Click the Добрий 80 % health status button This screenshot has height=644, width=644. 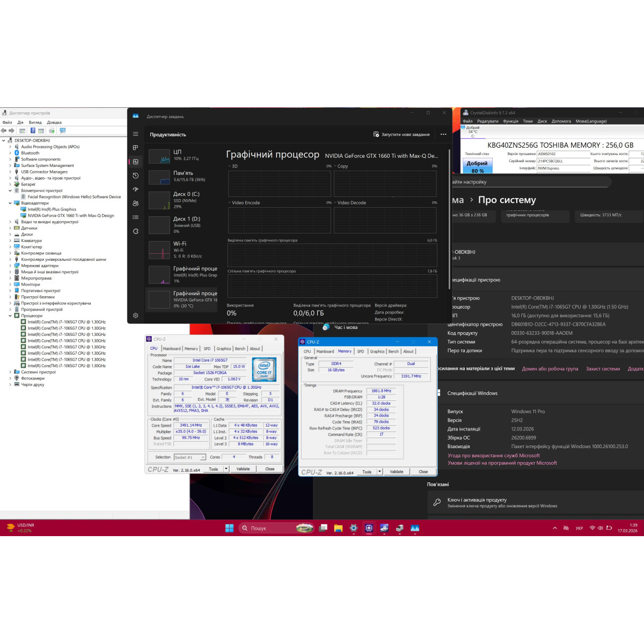point(477,166)
